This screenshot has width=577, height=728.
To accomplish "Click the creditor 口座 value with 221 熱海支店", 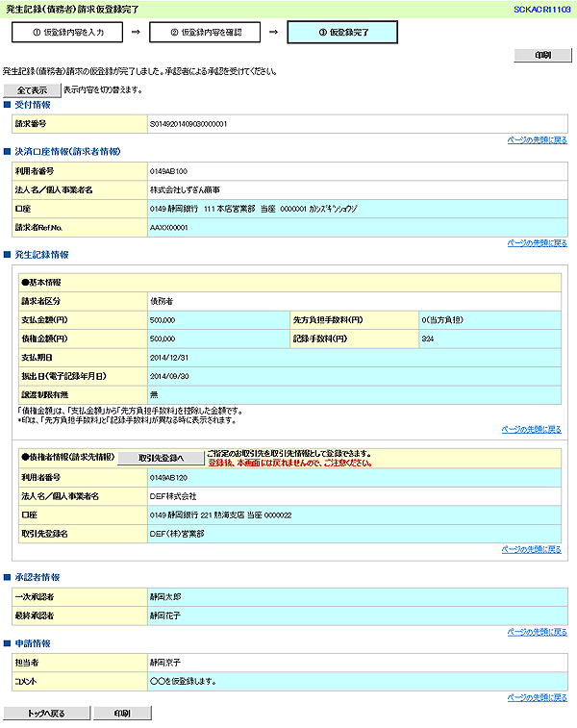I will click(220, 515).
